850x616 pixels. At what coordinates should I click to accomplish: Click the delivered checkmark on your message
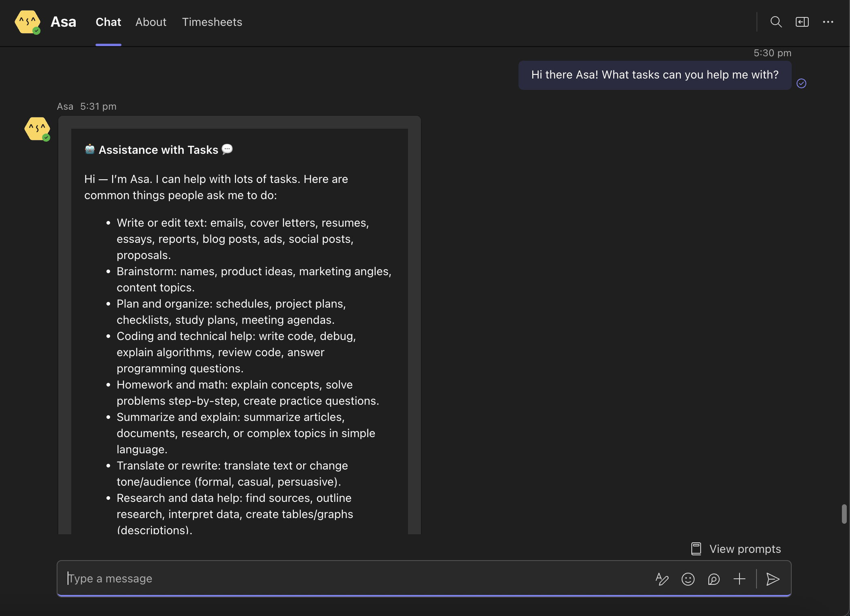pos(802,83)
